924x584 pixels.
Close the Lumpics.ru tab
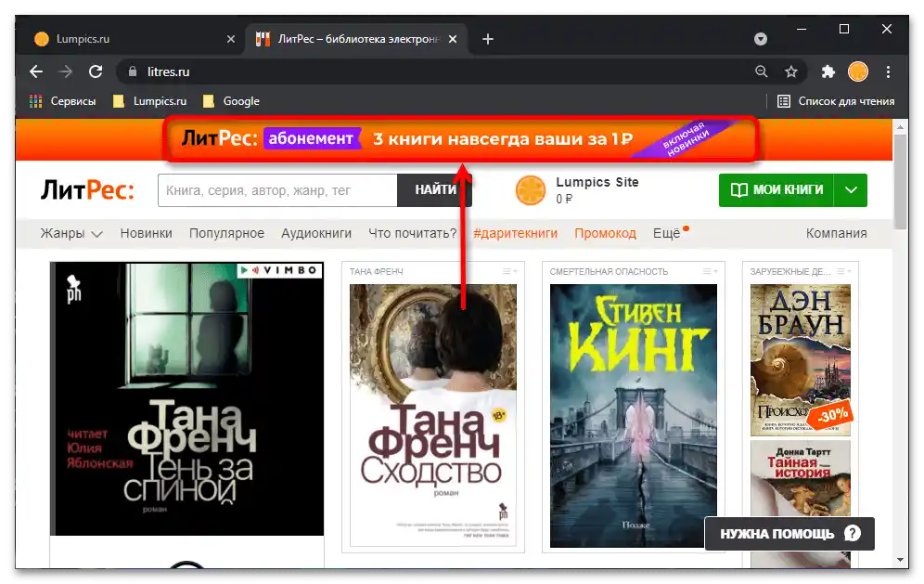pos(231,39)
